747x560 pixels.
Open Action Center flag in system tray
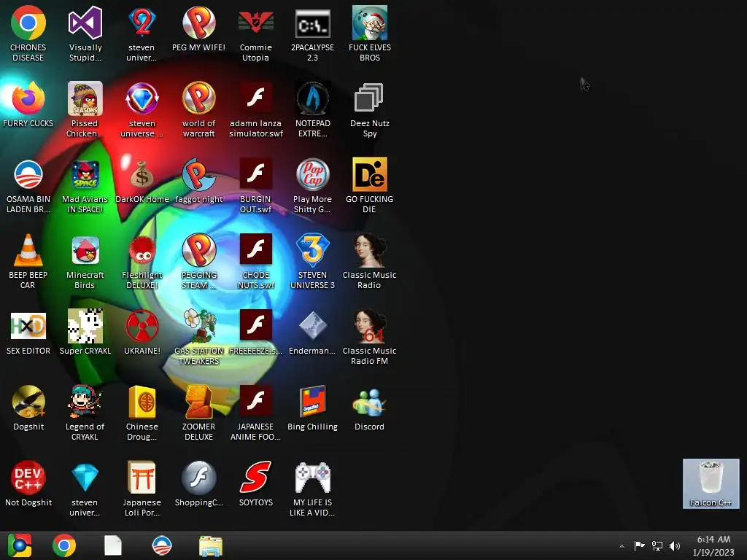tap(639, 545)
